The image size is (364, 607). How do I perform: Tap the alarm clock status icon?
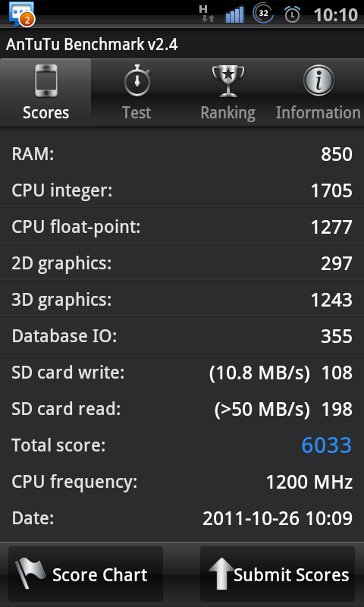(x=292, y=14)
